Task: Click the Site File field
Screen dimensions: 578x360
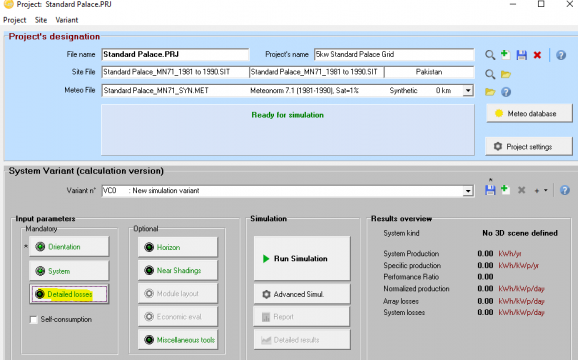Action: point(175,72)
